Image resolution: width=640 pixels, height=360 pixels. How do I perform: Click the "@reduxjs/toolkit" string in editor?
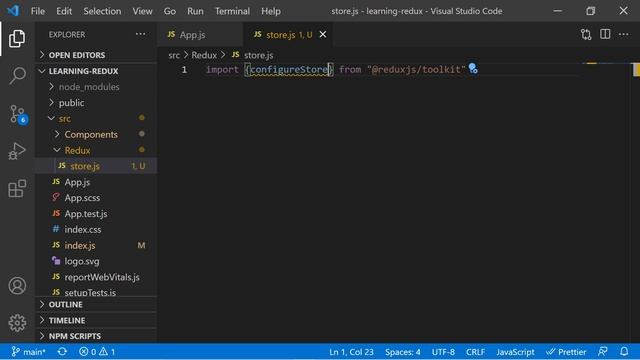click(x=416, y=69)
